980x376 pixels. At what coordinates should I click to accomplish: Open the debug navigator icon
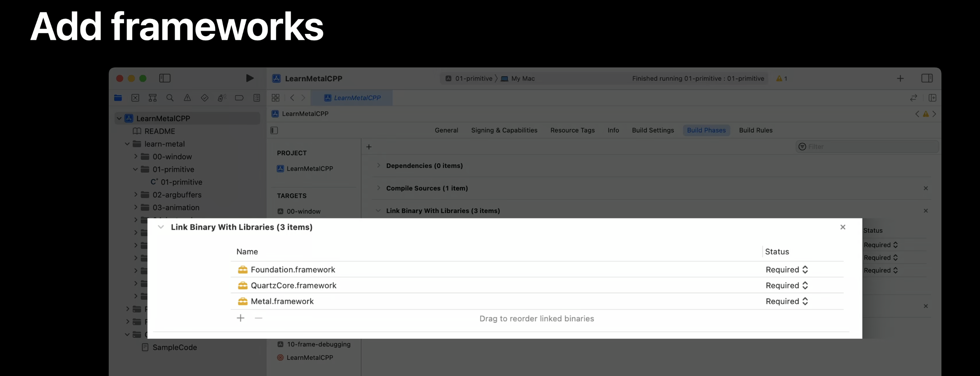pyautogui.click(x=222, y=98)
